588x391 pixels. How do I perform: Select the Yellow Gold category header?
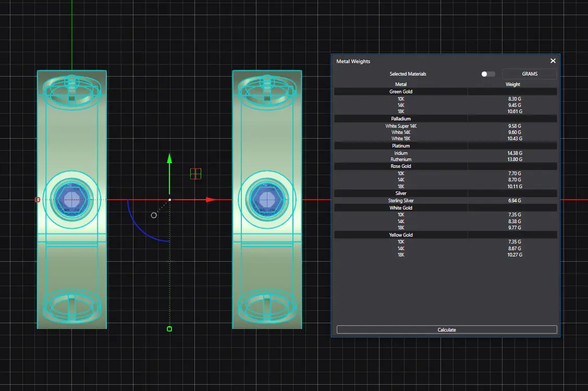pos(401,235)
